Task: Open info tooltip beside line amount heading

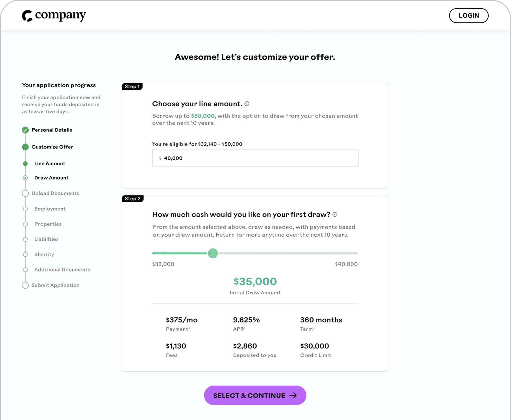Action: 247,104
